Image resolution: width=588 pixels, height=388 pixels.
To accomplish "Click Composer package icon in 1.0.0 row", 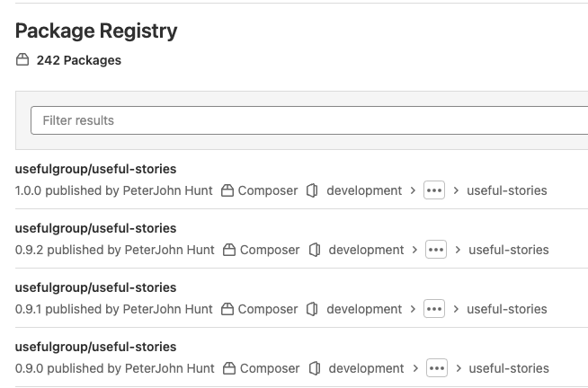I will [x=227, y=190].
